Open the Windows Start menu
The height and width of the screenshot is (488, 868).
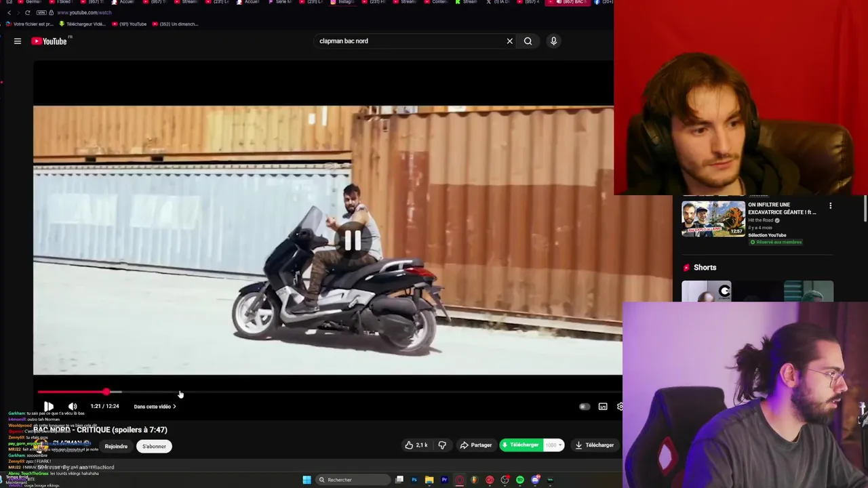coord(307,480)
